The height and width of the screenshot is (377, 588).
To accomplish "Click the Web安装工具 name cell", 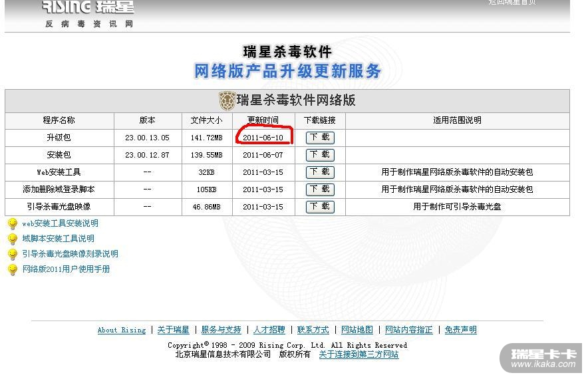I will coord(59,172).
